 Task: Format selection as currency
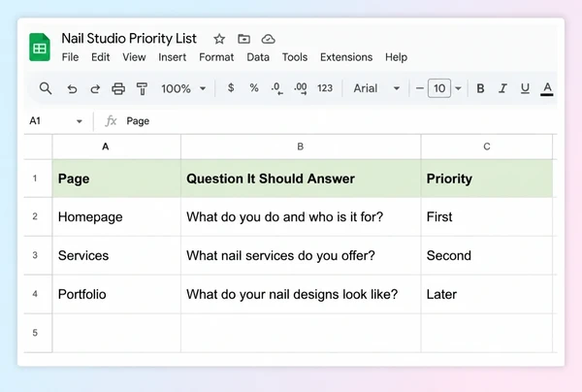click(231, 88)
